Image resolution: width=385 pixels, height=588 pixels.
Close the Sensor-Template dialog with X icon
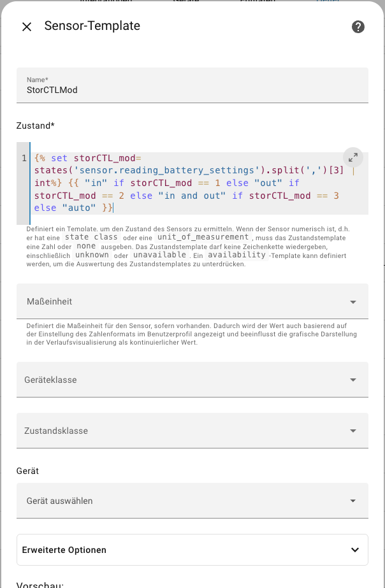27,27
